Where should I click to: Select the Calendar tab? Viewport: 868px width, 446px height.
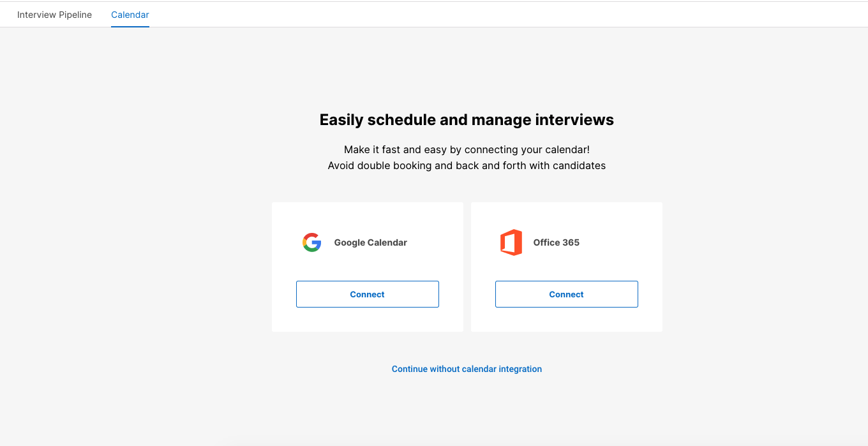click(130, 15)
